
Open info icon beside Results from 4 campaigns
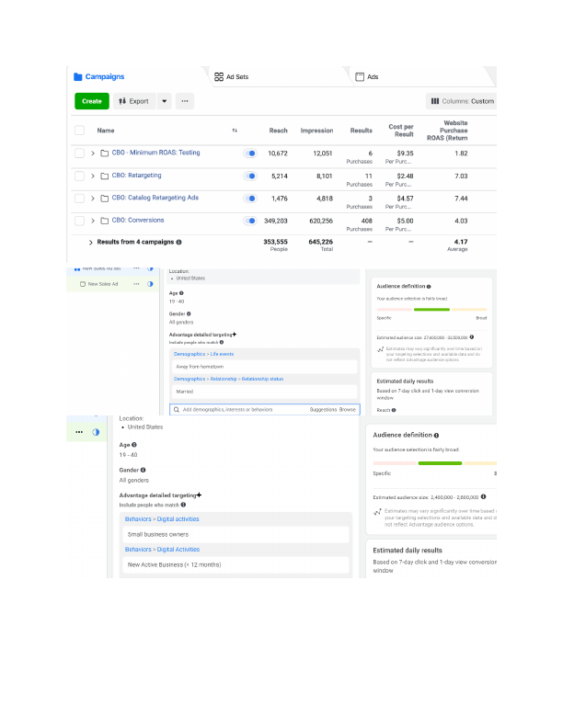[x=178, y=242]
